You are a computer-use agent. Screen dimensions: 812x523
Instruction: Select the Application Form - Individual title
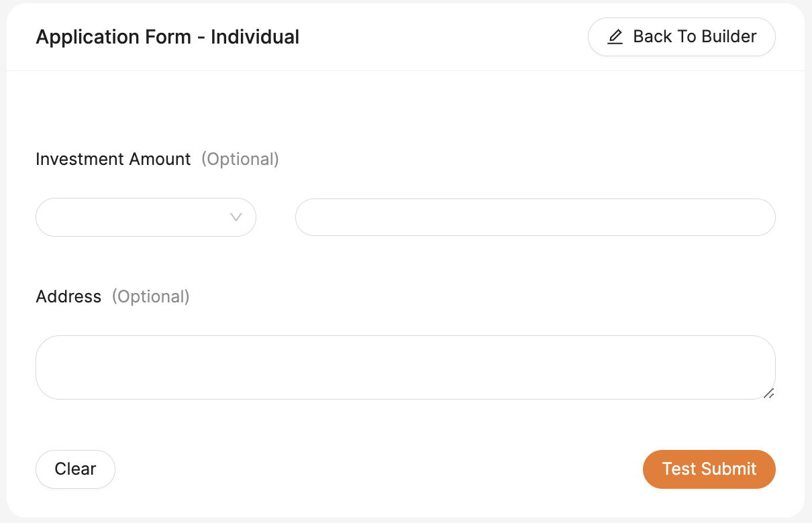[x=168, y=37]
